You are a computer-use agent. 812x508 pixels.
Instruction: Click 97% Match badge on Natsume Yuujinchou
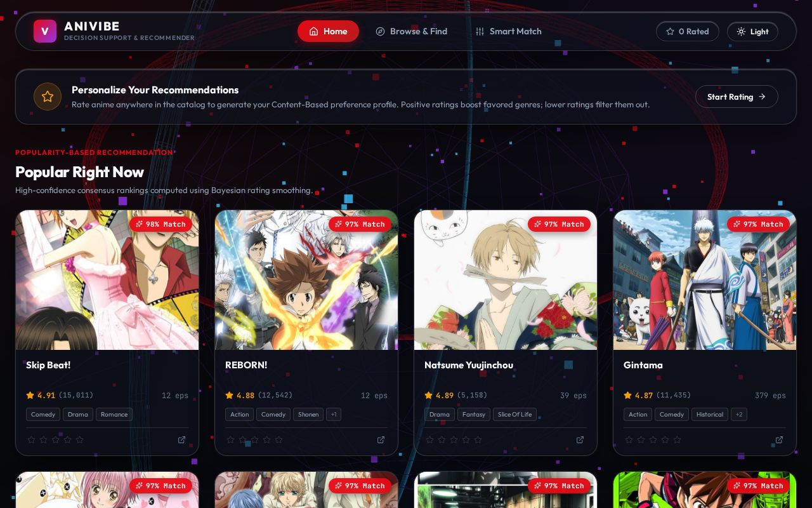pyautogui.click(x=559, y=224)
